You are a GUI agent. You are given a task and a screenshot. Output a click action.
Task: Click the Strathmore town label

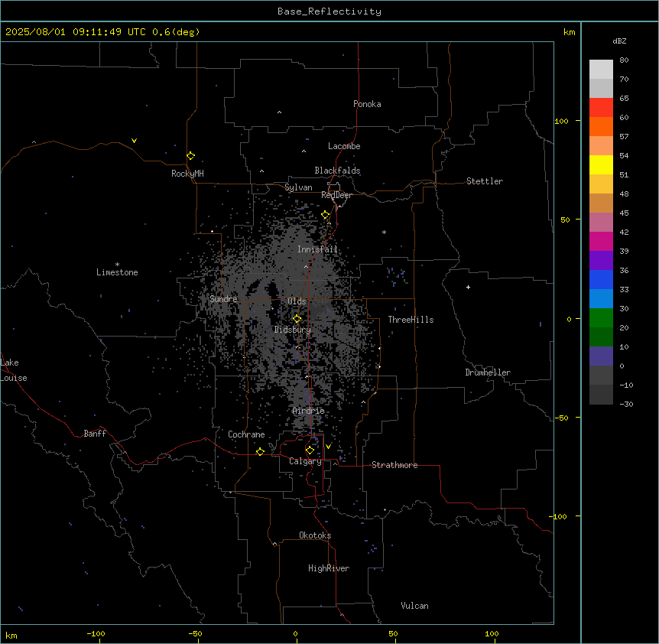click(x=394, y=465)
